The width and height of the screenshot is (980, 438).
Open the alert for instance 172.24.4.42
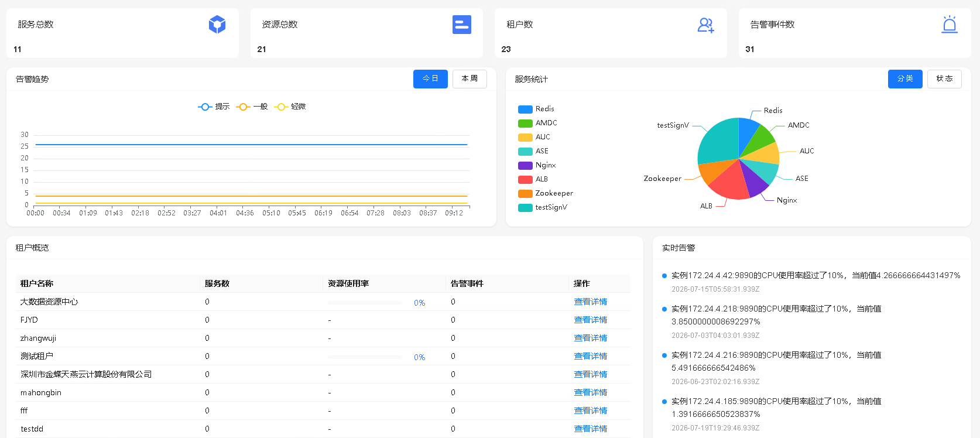click(815, 275)
